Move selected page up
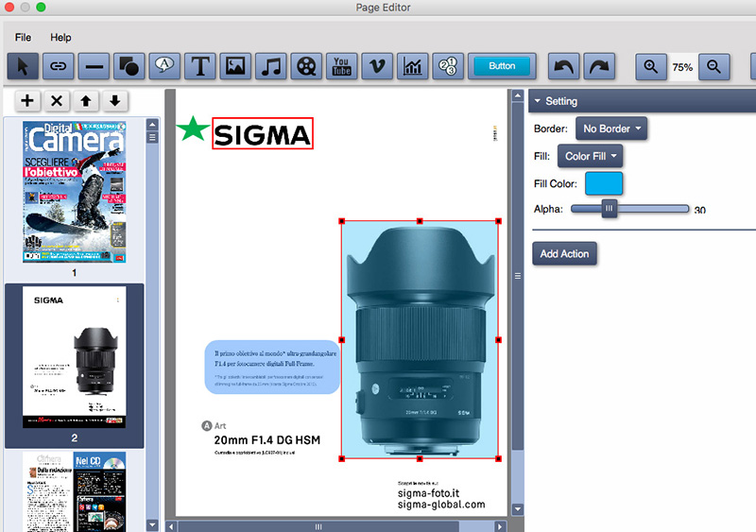This screenshot has width=756, height=532. [x=86, y=101]
